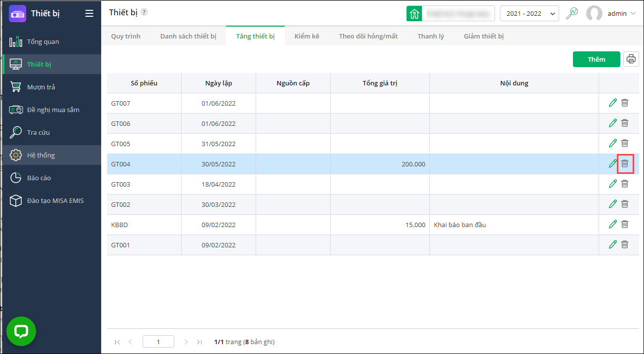Open Tổng quan in sidebar
This screenshot has height=354, width=644.
tap(51, 41)
